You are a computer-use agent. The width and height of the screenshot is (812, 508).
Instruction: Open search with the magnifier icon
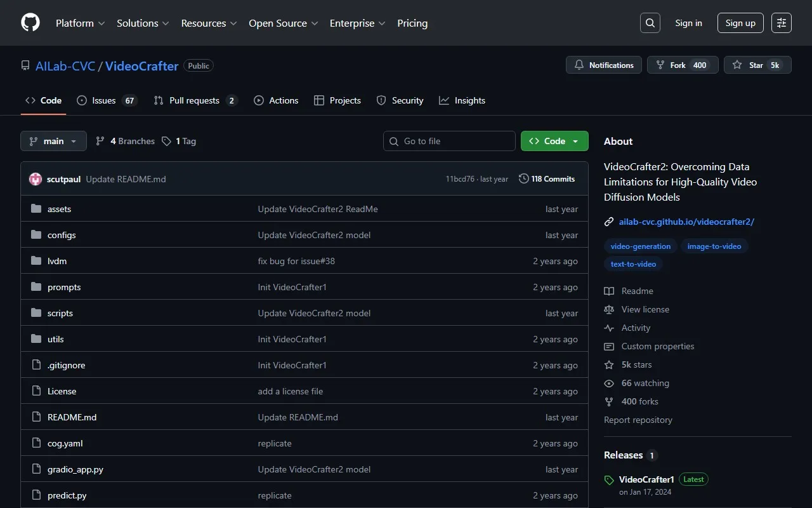650,23
